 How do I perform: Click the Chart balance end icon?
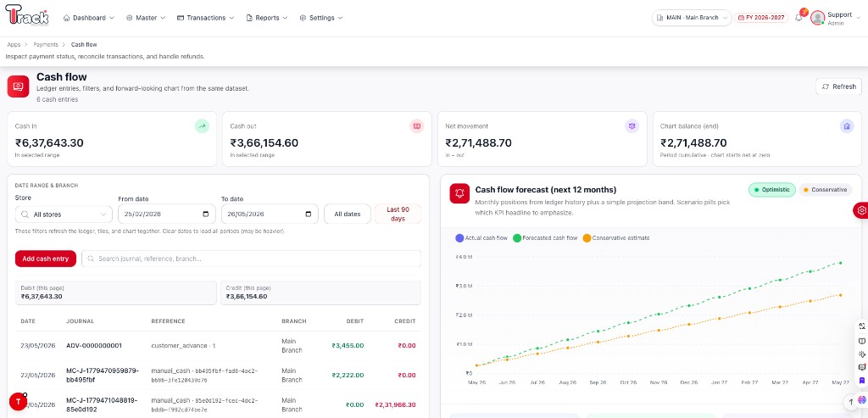847,126
